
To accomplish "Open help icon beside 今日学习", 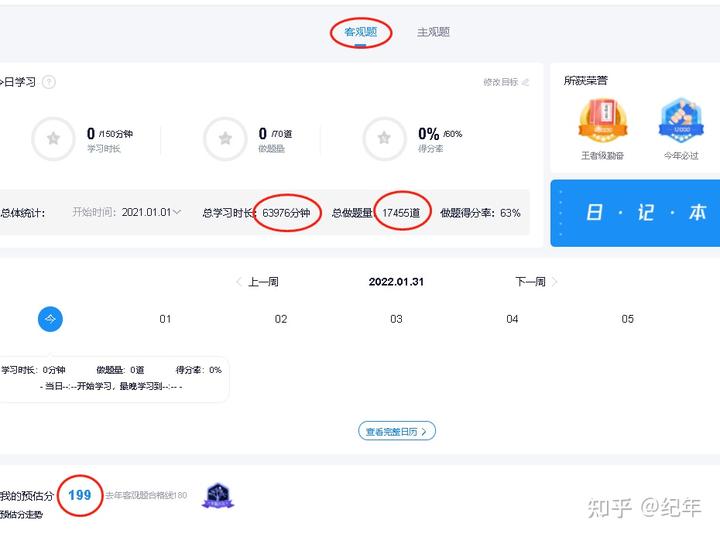I will coord(49,82).
